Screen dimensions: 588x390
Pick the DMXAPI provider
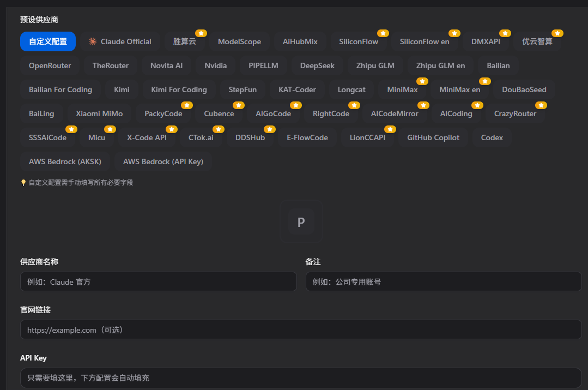pyautogui.click(x=486, y=41)
